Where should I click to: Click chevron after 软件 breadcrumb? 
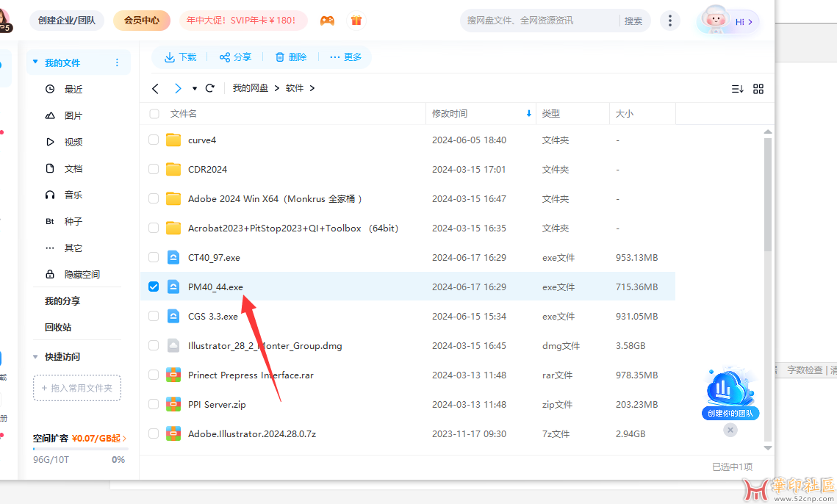tap(312, 88)
